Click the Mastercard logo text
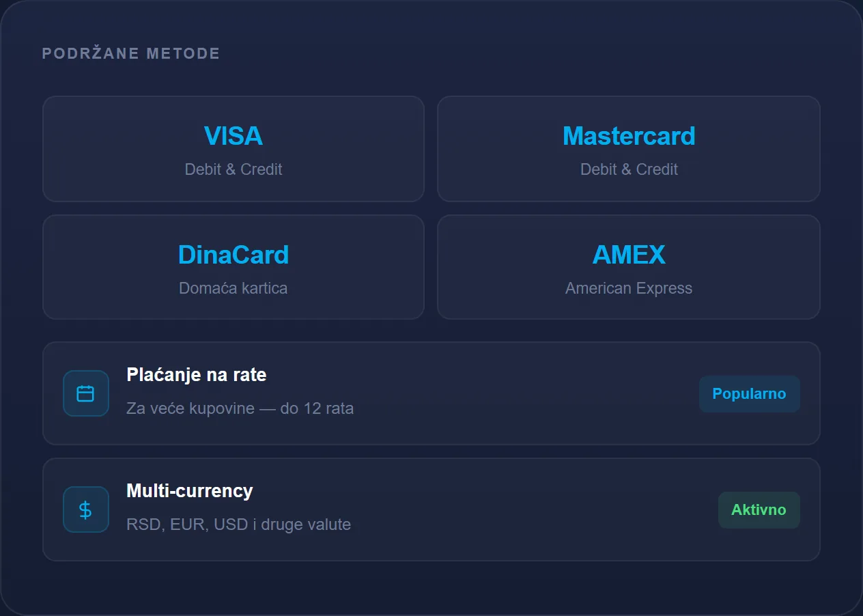Viewport: 863px width, 616px height. tap(629, 136)
